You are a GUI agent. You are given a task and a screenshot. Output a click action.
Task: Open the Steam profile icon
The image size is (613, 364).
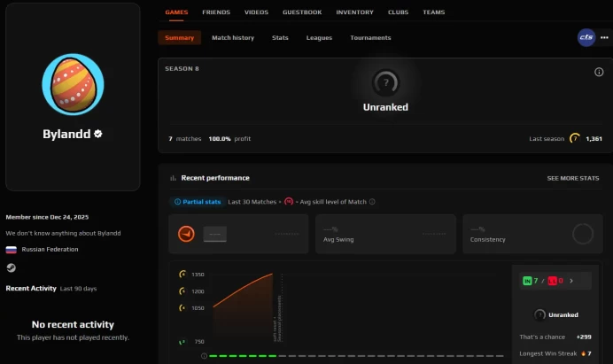coord(11,267)
